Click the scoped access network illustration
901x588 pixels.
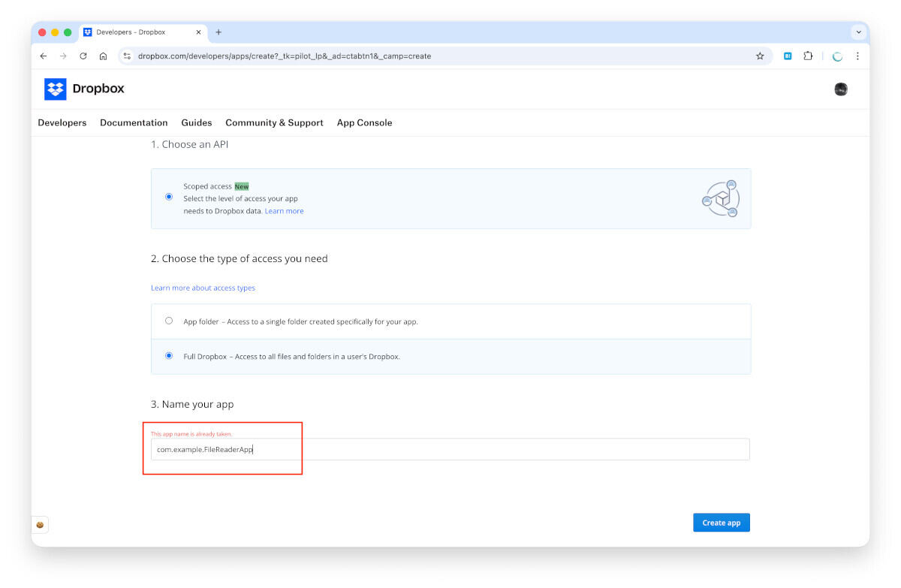coord(721,199)
